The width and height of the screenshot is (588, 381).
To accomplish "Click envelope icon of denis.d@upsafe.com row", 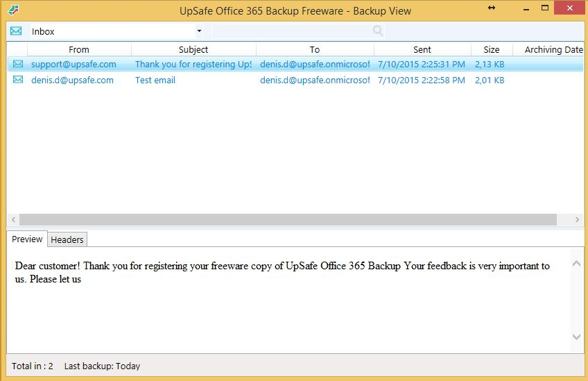I will [18, 80].
